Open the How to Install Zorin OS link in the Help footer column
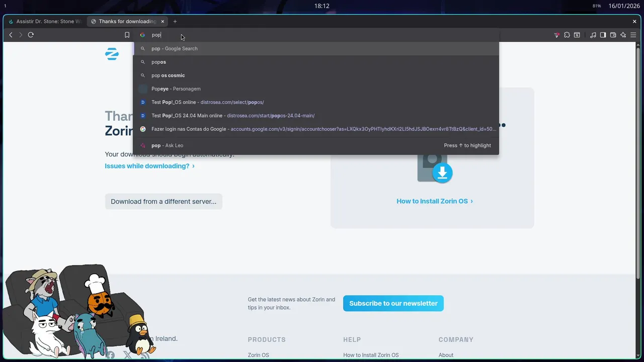This screenshot has height=362, width=644. click(x=371, y=355)
